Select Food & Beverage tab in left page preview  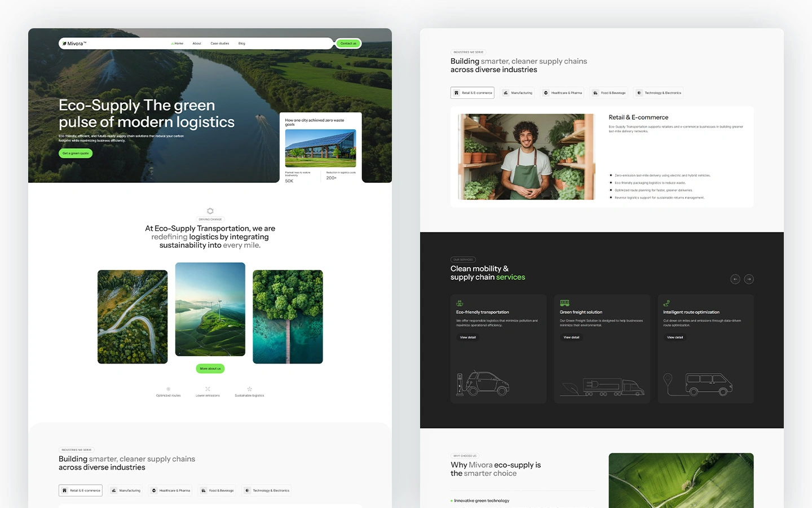coord(217,491)
